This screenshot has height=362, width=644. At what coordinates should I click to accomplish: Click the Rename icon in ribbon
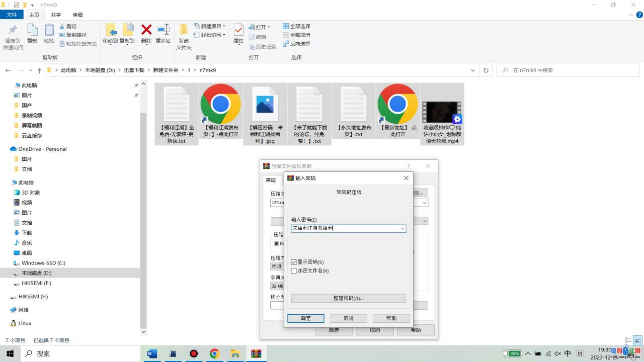point(163,31)
